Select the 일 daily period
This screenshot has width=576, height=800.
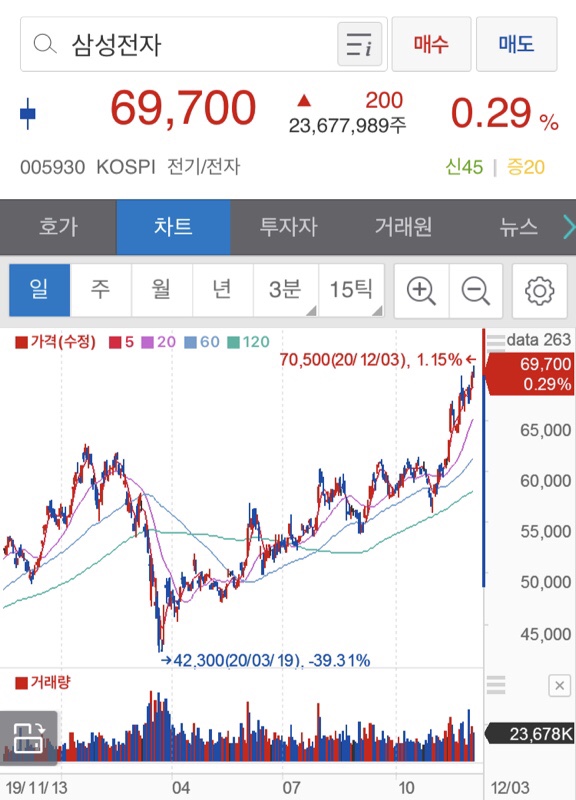click(39, 290)
